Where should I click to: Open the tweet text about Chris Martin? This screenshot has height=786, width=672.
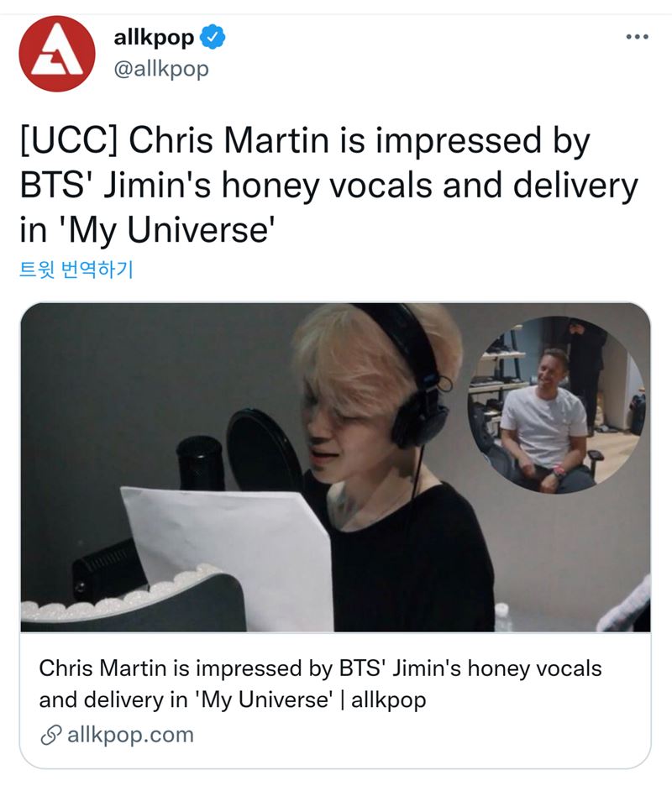point(329,186)
